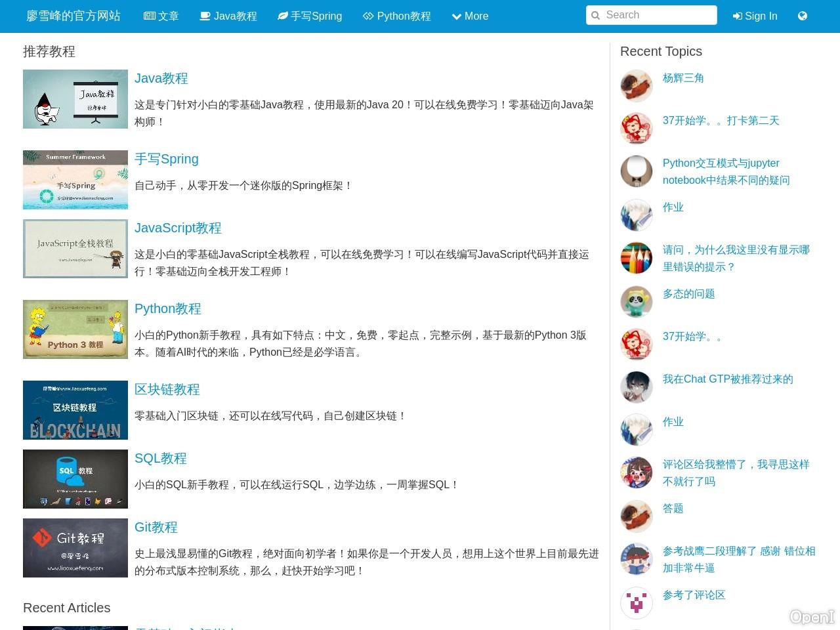This screenshot has width=840, height=630.
Task: Click the Git教程 chalkboard thumbnail
Action: click(75, 548)
